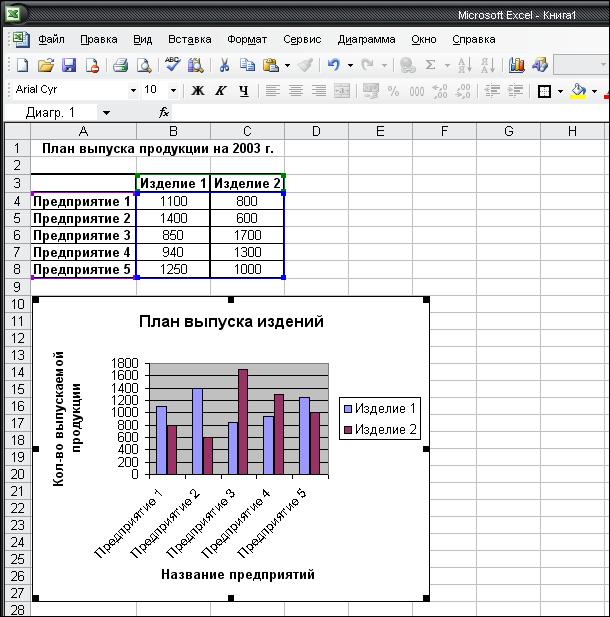Open the Сервис menu
The height and width of the screenshot is (617, 610).
click(302, 39)
